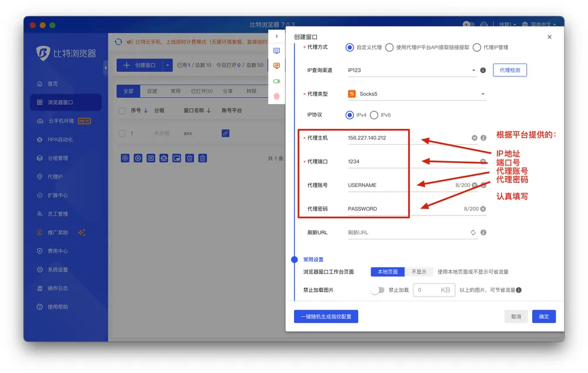Open the 代理类型 dropdown showing Socks5
Screen dimensions: 588x373
pos(416,94)
